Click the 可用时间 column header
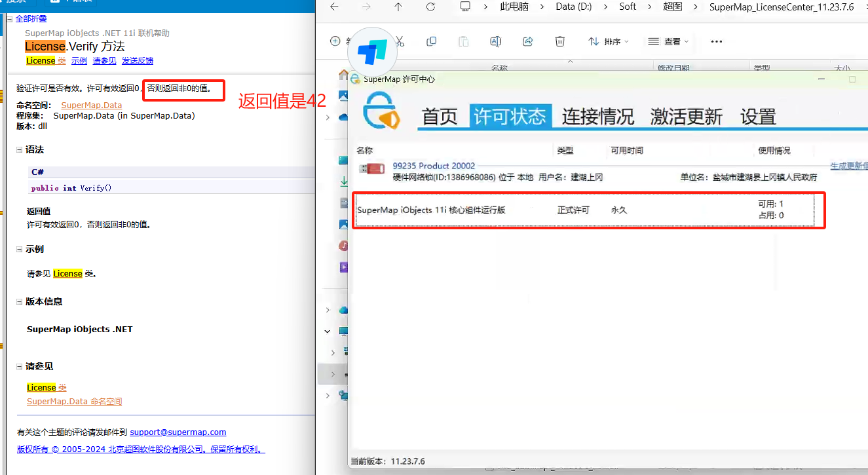868x475 pixels. [627, 151]
